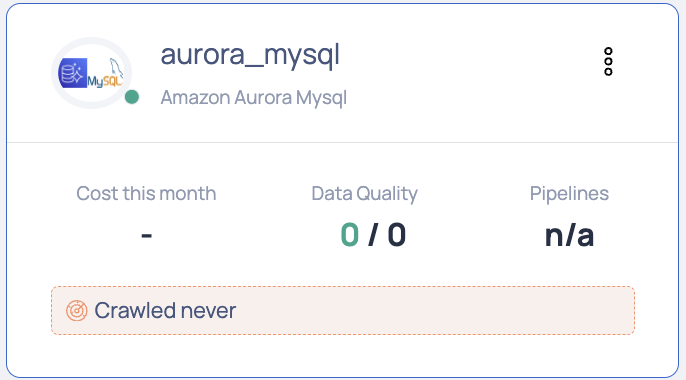The image size is (686, 380).
Task: Open the three-dot options menu
Action: click(x=608, y=62)
